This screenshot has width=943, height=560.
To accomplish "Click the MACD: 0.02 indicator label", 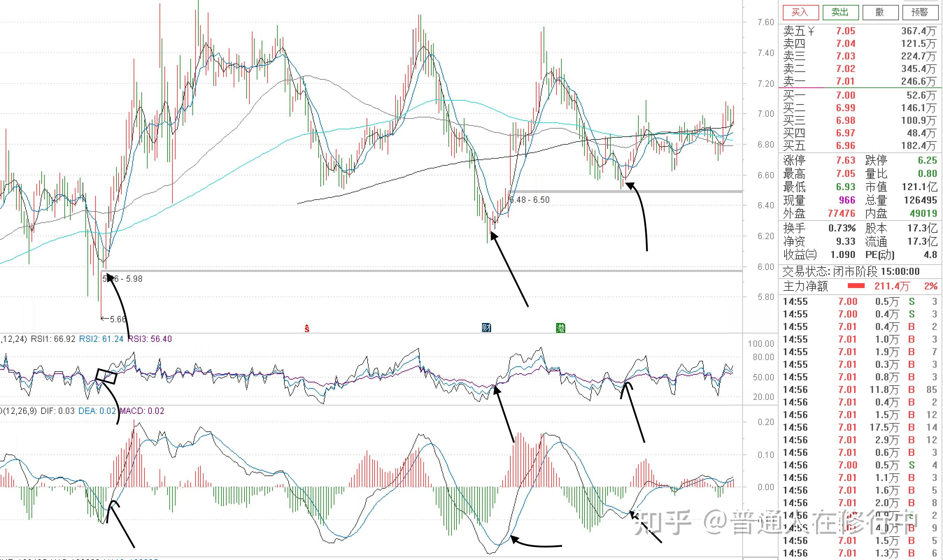I will tap(142, 411).
